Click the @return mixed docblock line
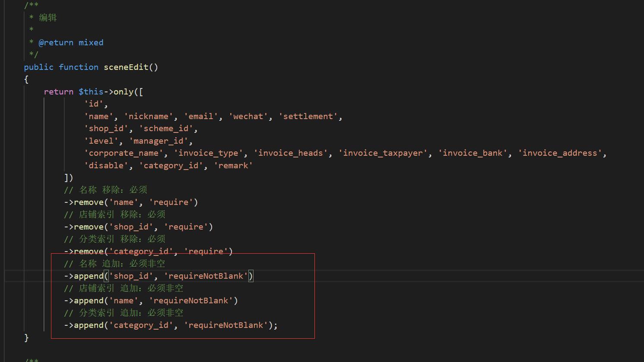Viewport: 644px width, 362px height. click(x=66, y=43)
